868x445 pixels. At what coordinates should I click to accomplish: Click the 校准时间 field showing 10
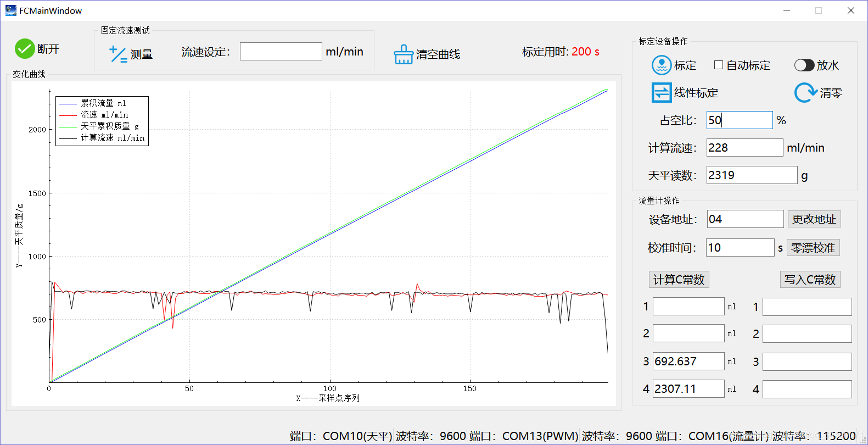pos(740,248)
